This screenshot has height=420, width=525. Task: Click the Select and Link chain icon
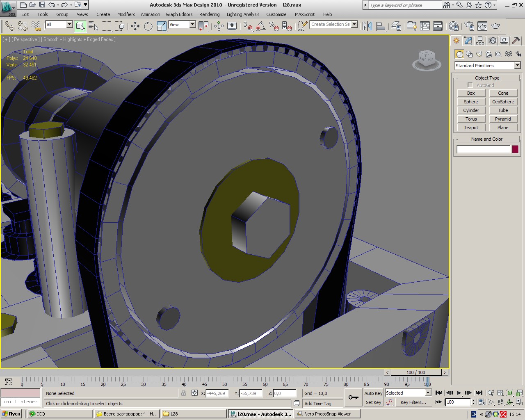tap(9, 26)
